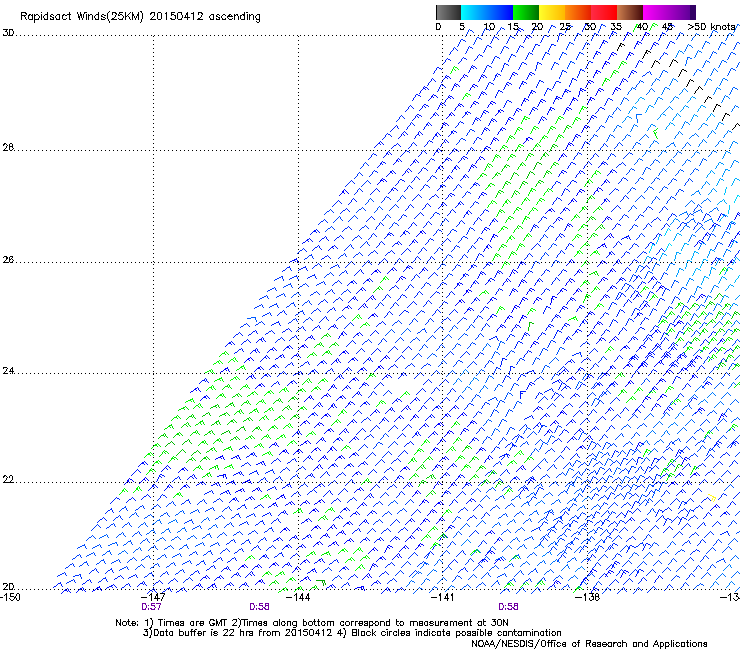740x650 pixels.
Task: Click the latitude label 26
Action: (x=8, y=260)
